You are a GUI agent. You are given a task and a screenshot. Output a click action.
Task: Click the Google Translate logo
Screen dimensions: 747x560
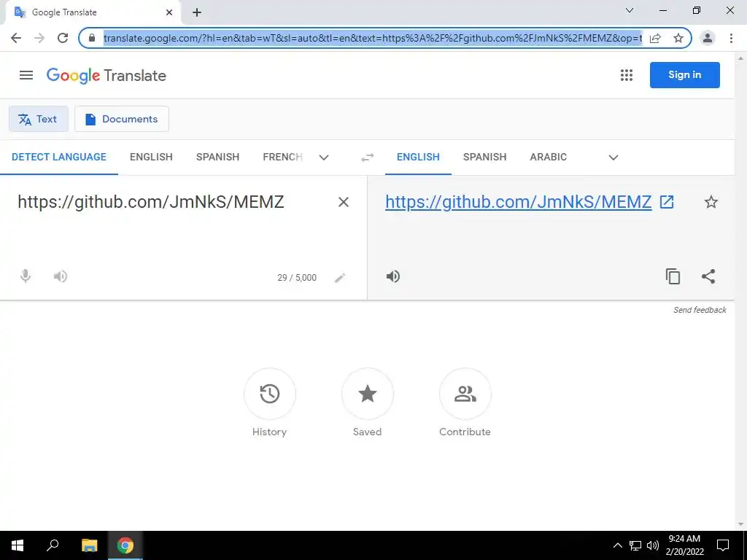click(107, 75)
